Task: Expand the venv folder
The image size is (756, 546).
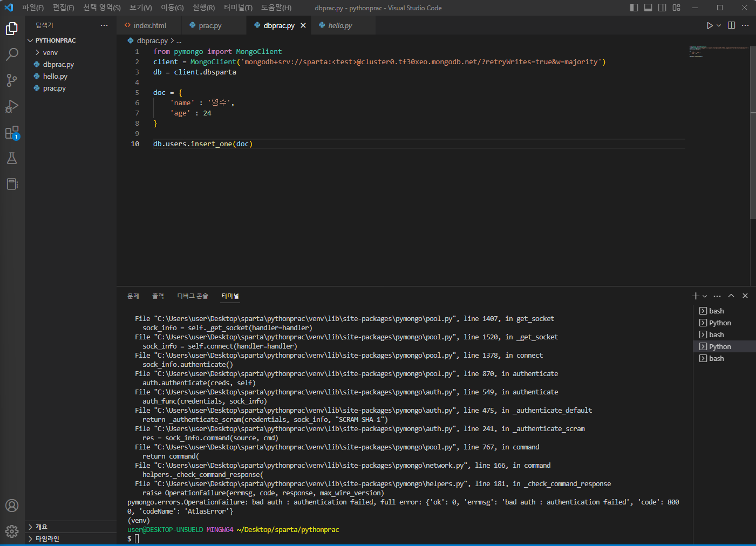Action: (71, 52)
